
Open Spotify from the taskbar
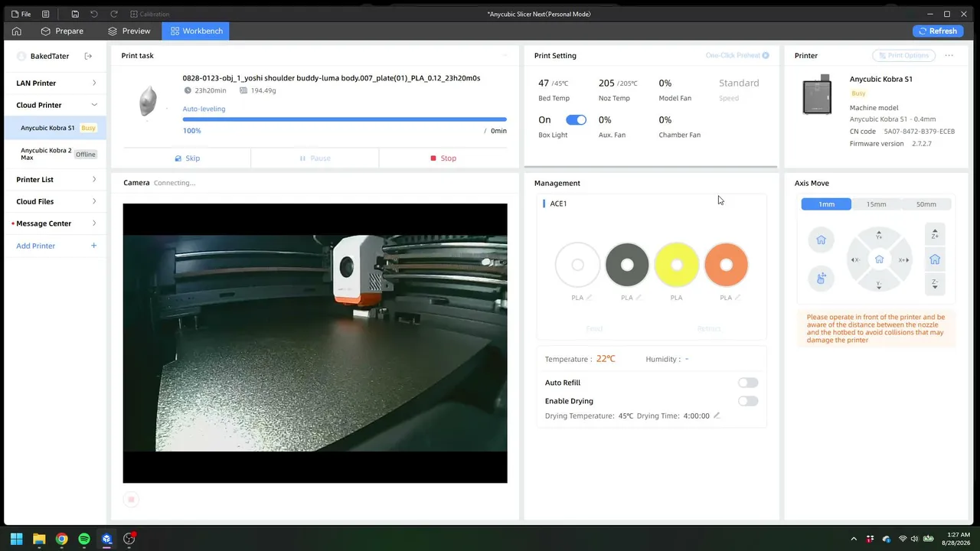(x=84, y=539)
